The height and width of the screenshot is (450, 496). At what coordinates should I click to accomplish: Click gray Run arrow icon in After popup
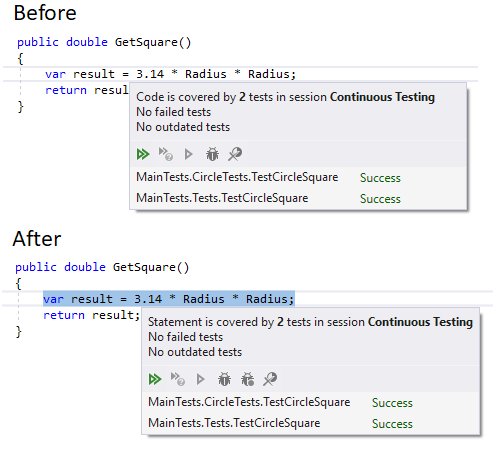pyautogui.click(x=200, y=379)
